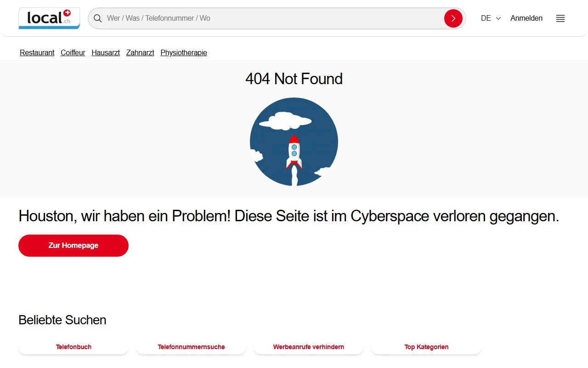
Task: Focus the Wer / Was search field
Action: [x=271, y=18]
